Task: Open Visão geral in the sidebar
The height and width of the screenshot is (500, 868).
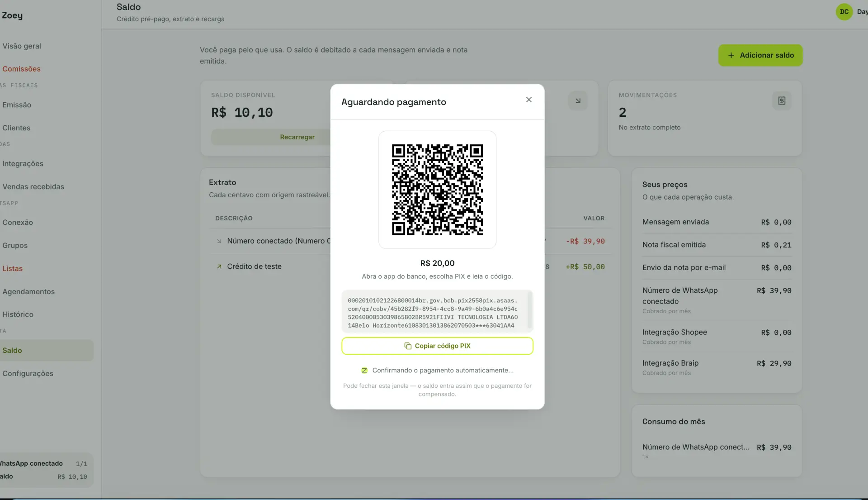Action: [22, 46]
